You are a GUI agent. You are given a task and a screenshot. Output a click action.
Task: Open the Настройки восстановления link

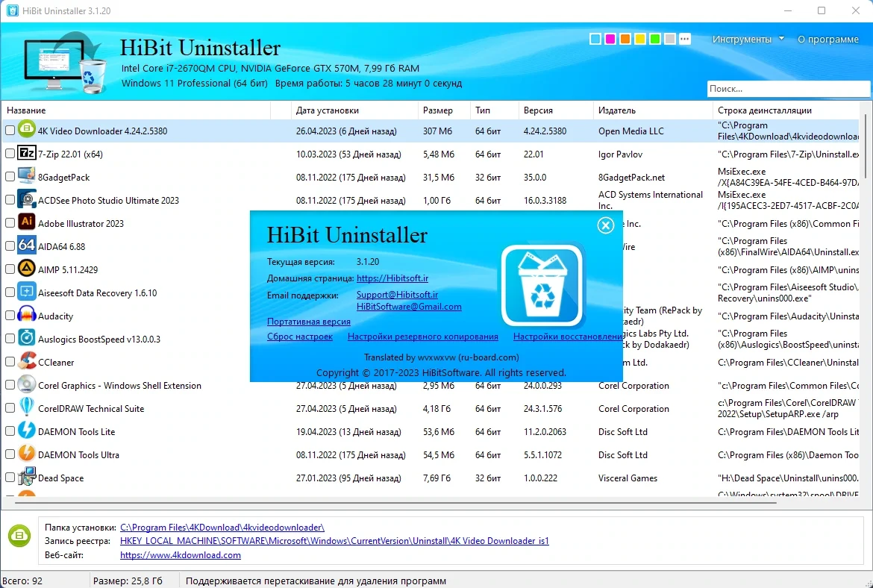568,337
